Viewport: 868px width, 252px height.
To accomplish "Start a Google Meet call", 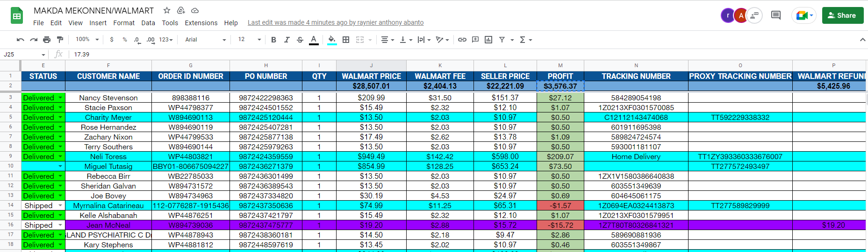I will click(x=803, y=15).
